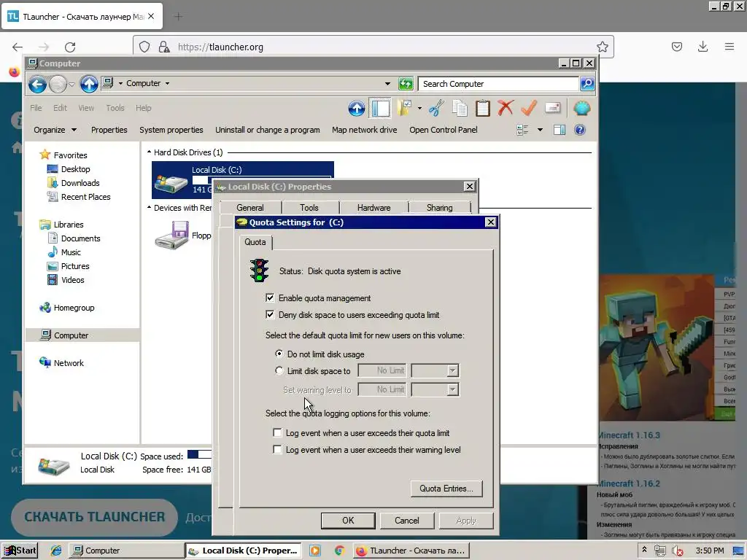Screen dimensions: 747x560
Task: Show the preview pane icon
Action: 560,130
